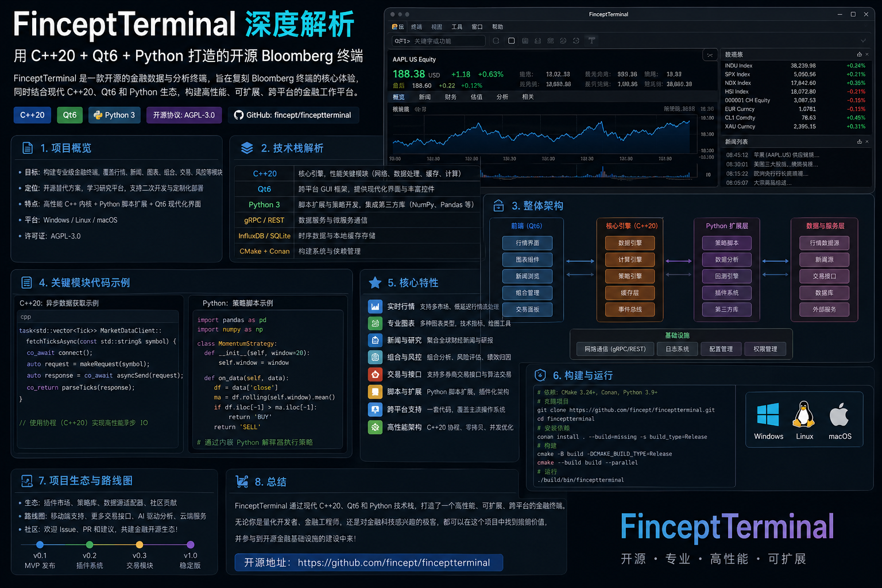Click the icon next to 整体架构 heading
Screen dimensions: 882x588
pyautogui.click(x=498, y=206)
